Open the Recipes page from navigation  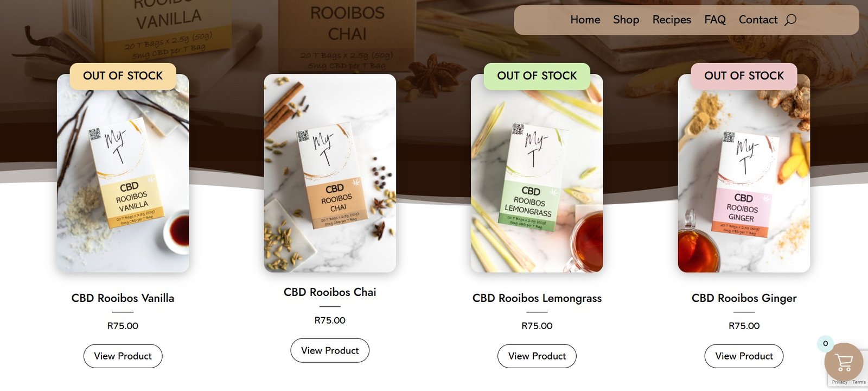tap(672, 20)
